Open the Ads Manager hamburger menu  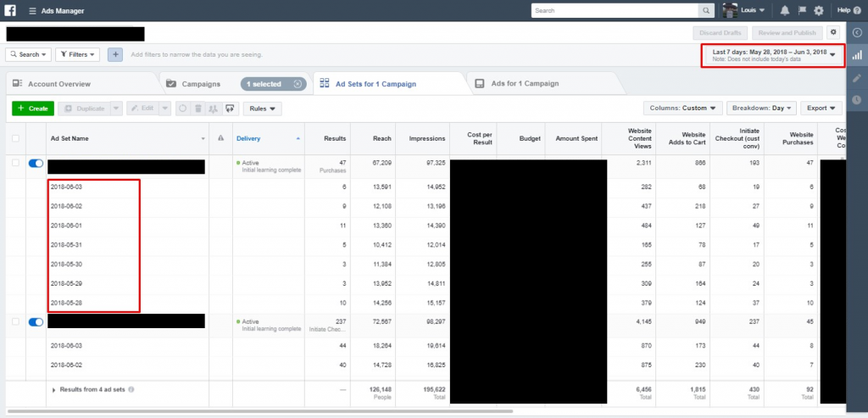tap(33, 10)
